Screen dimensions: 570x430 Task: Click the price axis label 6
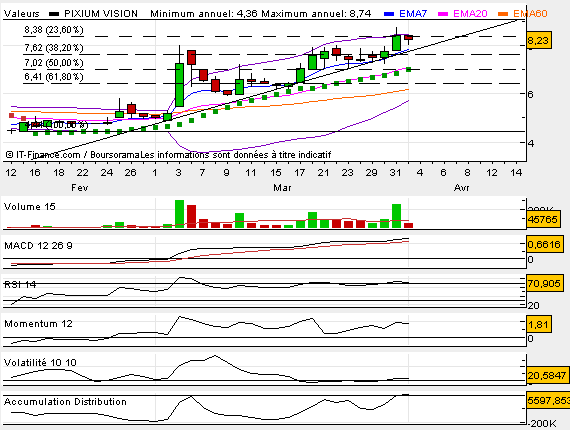click(x=531, y=94)
